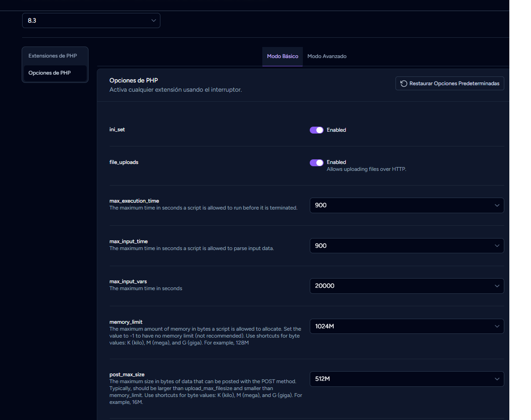Switch to Modo Avanzado tab
Image resolution: width=531 pixels, height=420 pixels.
(327, 56)
